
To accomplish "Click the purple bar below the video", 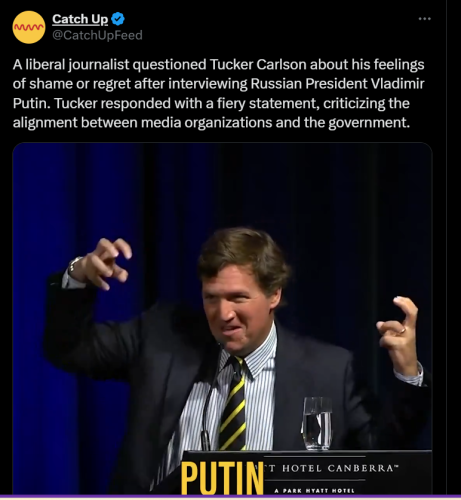I will [230, 496].
